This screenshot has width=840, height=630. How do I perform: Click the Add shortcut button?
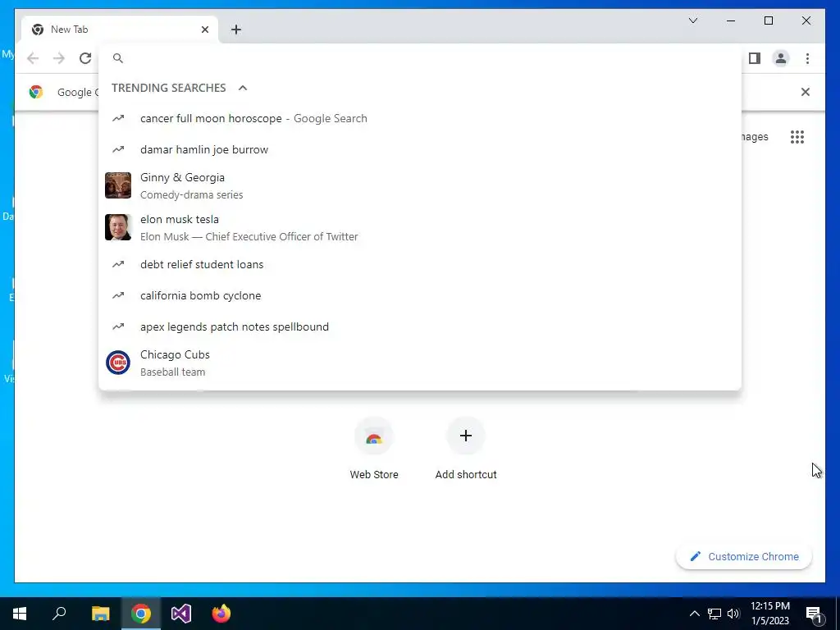tap(466, 449)
